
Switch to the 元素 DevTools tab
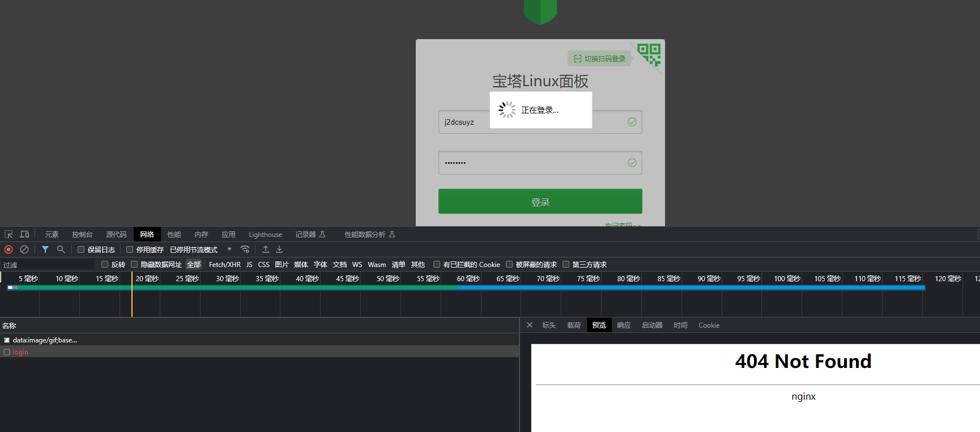[x=52, y=234]
